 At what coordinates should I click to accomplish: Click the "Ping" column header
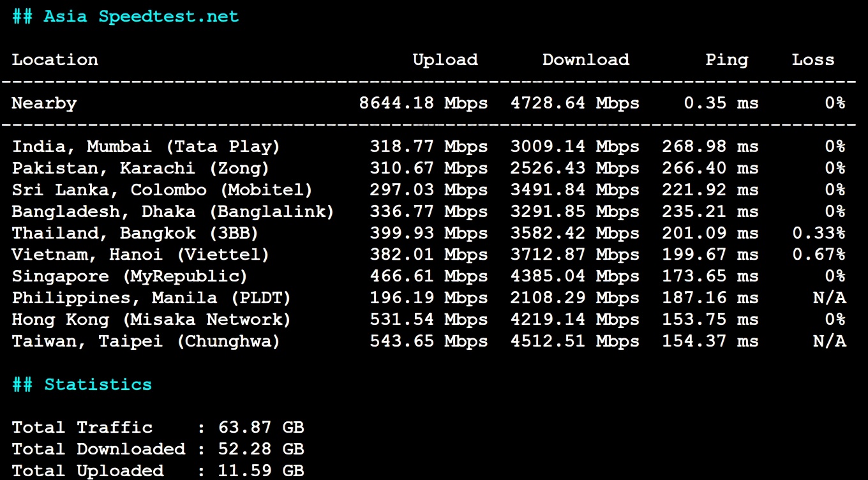click(x=727, y=60)
